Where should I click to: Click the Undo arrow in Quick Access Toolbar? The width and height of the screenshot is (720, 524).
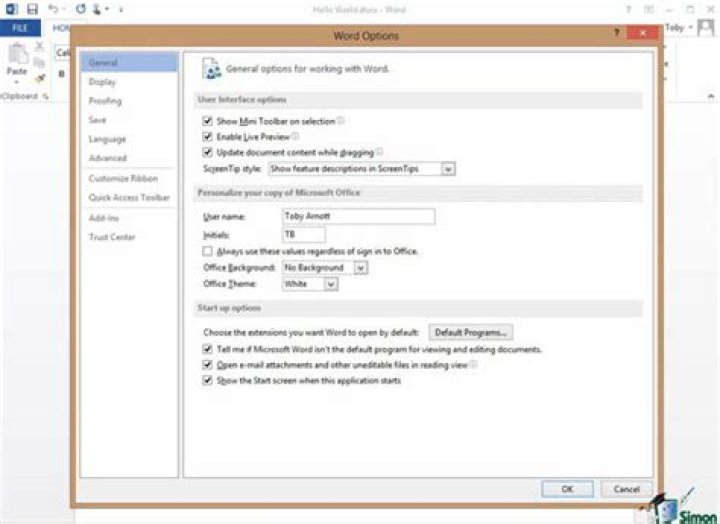coord(53,9)
